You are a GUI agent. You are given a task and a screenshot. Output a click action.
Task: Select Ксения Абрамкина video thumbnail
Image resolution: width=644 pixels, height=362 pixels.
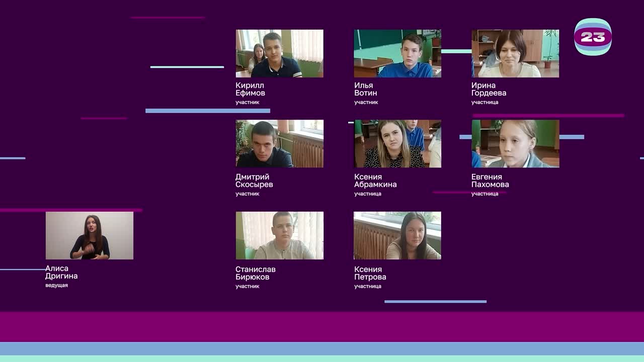[397, 143]
